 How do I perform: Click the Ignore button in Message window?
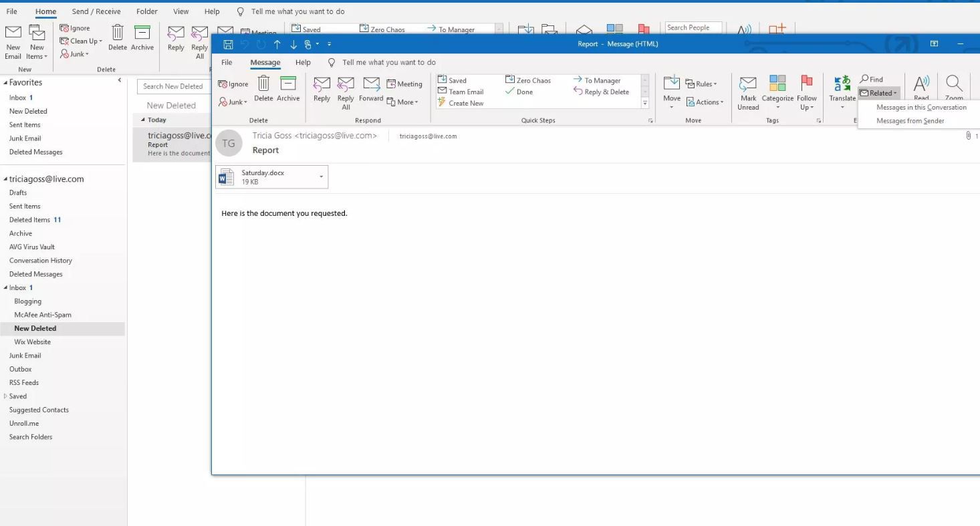(x=233, y=84)
